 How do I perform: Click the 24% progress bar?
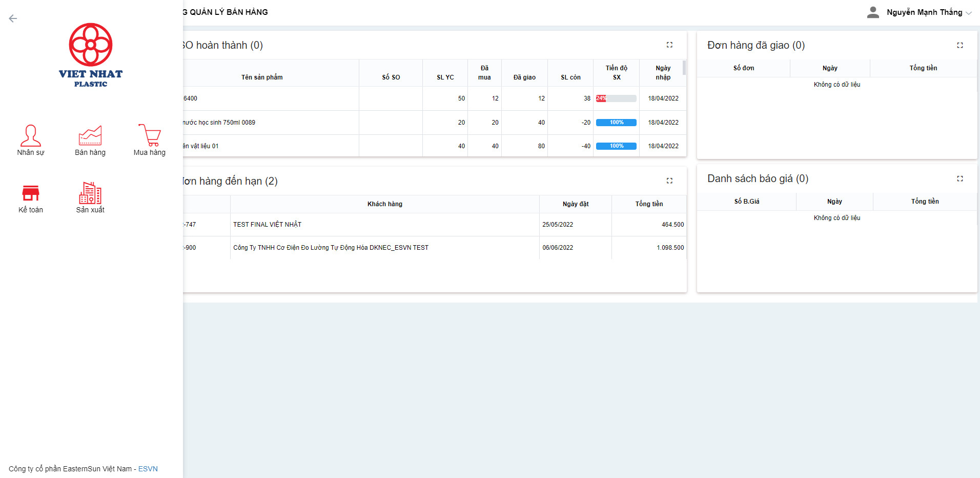coord(616,98)
